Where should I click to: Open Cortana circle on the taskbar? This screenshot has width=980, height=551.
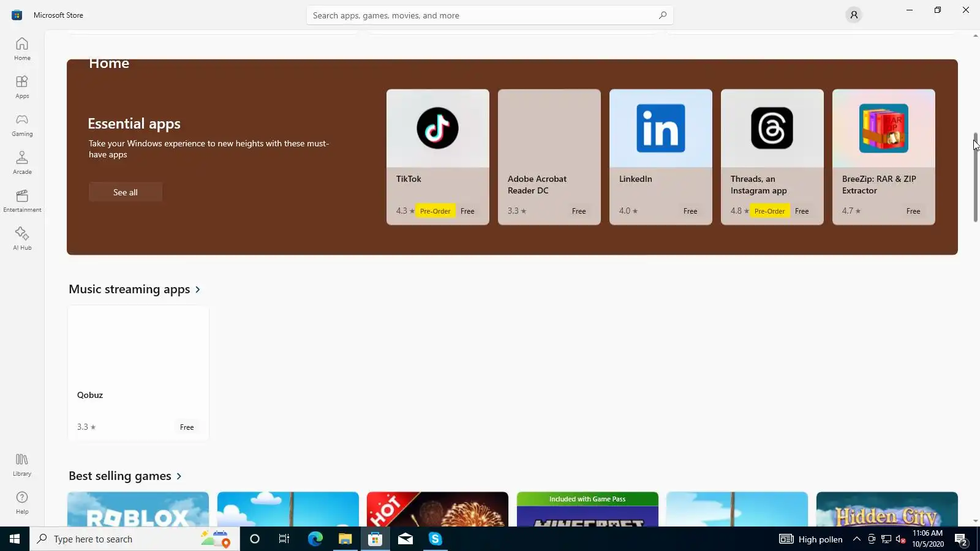pos(255,539)
